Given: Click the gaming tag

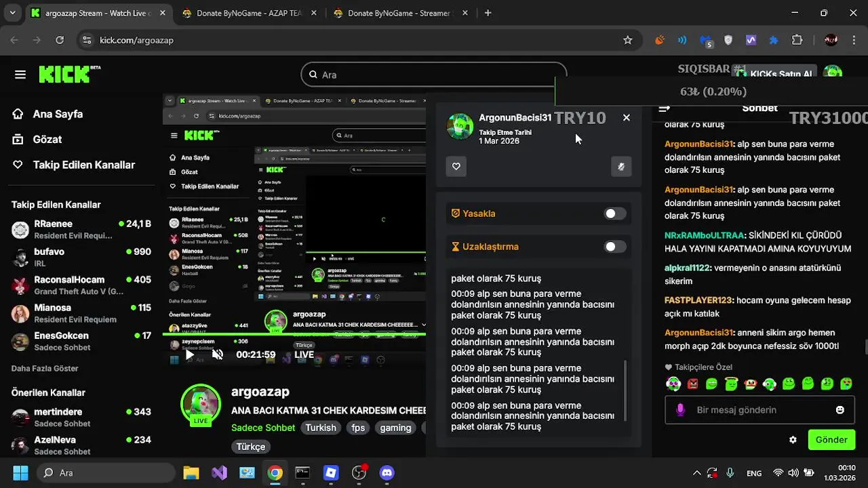Looking at the screenshot, I should click(x=395, y=428).
